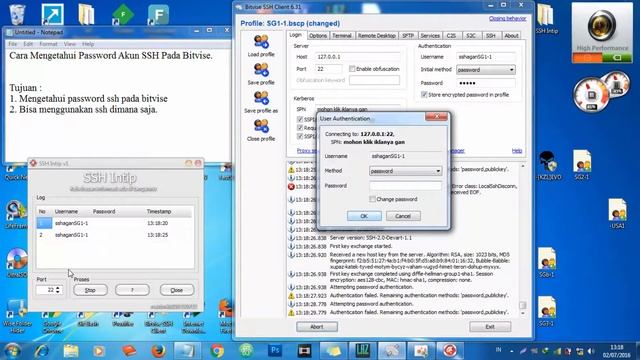The width and height of the screenshot is (640, 360).
Task: Click the Help link in Bitvise
Action: point(517,151)
